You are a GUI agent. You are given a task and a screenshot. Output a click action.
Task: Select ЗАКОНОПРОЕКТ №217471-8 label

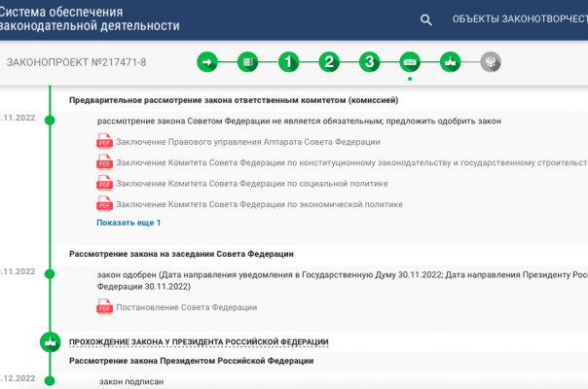pyautogui.click(x=77, y=62)
